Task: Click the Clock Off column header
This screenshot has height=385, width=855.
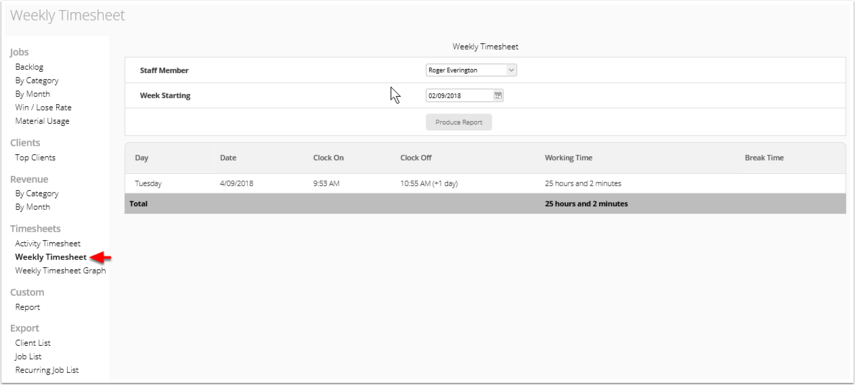Action: pyautogui.click(x=416, y=158)
